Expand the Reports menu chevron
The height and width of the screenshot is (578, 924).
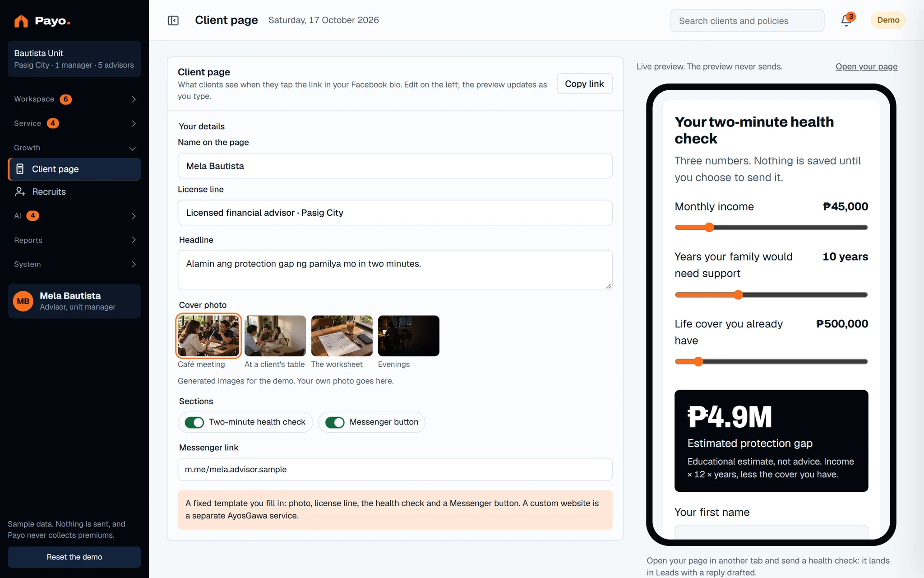point(134,240)
